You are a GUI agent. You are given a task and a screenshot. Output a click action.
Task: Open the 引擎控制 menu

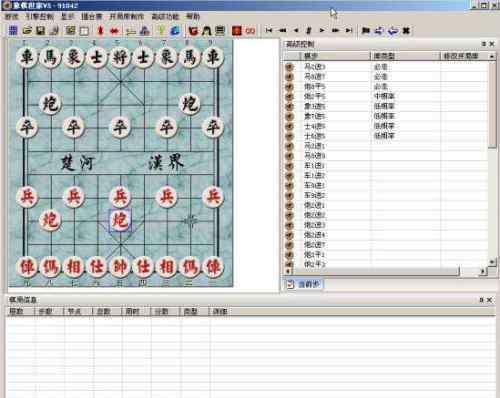point(40,16)
